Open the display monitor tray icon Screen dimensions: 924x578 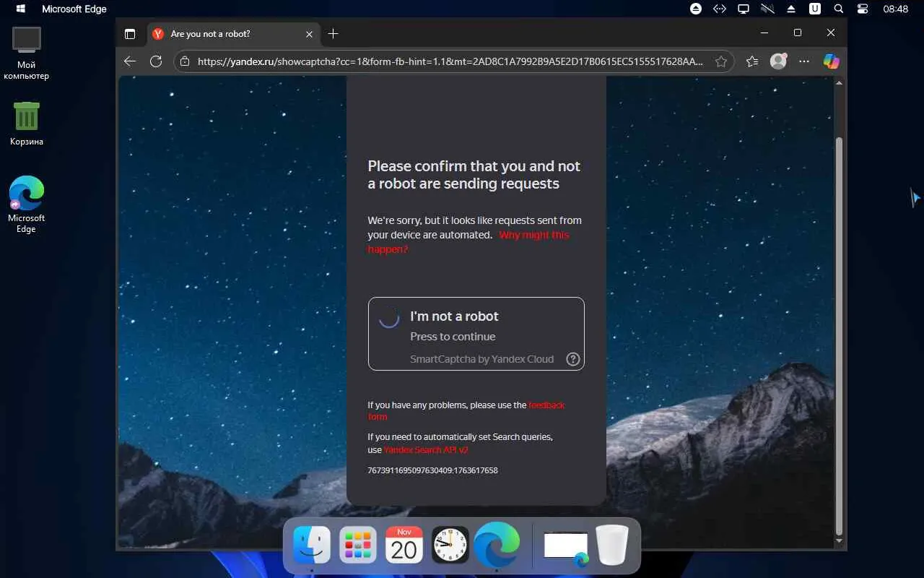[x=744, y=9]
